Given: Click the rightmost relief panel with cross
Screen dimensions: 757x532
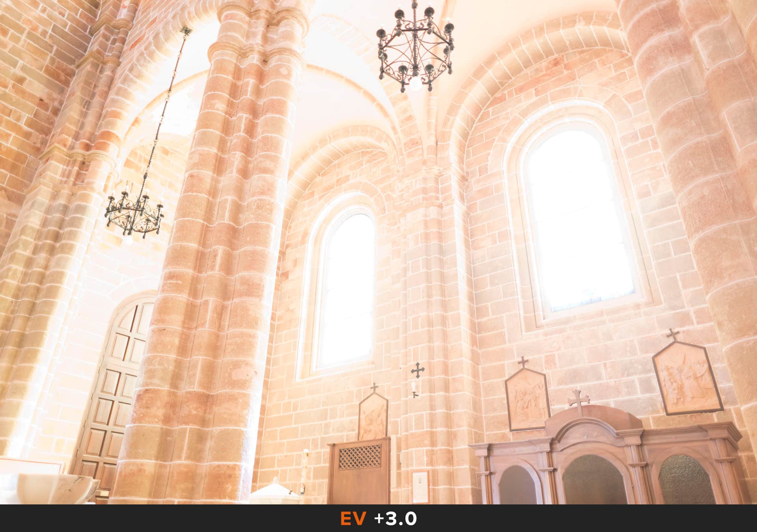Looking at the screenshot, I should click(687, 378).
